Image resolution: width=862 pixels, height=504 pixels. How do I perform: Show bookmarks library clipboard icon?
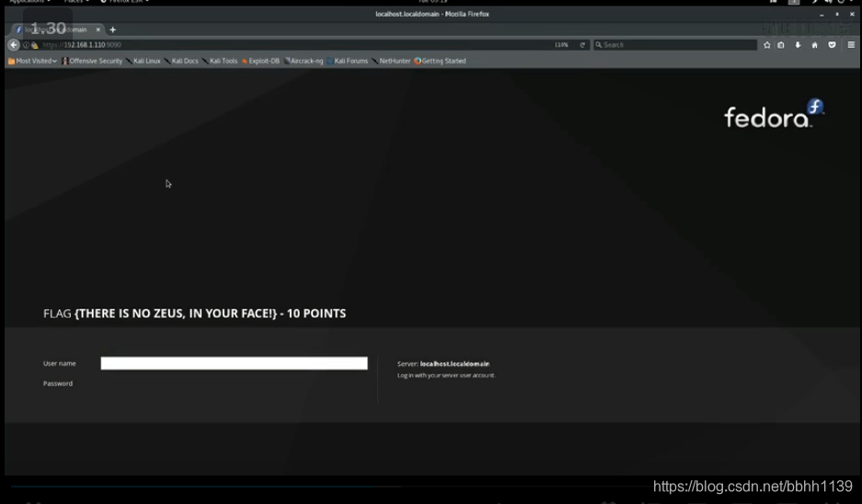pyautogui.click(x=781, y=45)
